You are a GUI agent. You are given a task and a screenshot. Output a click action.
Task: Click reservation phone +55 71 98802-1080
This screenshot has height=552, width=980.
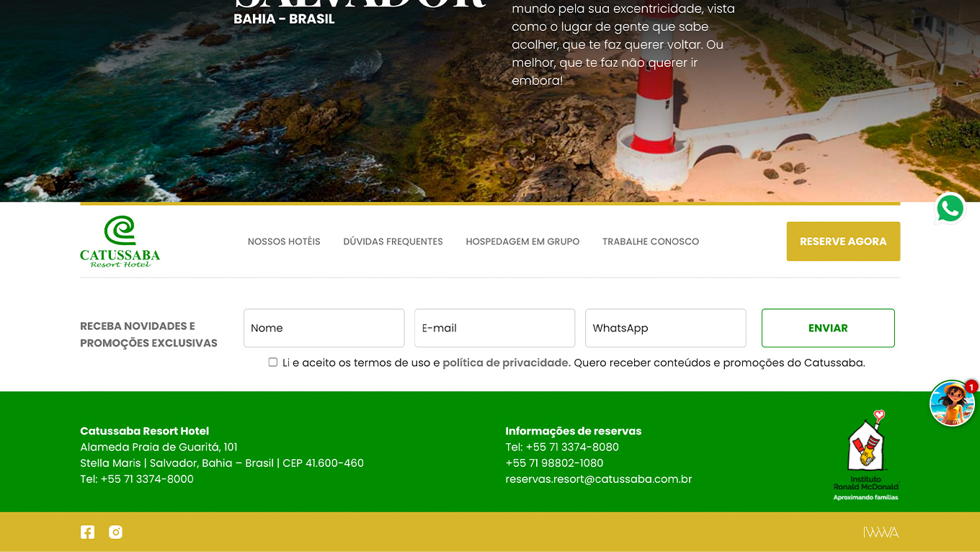coord(554,463)
